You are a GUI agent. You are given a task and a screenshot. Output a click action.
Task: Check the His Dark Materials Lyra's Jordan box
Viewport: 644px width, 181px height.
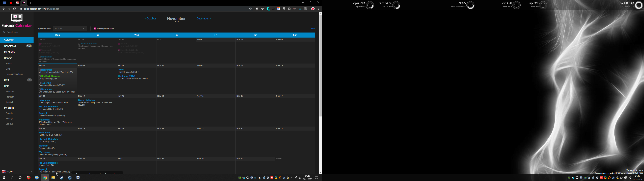click(x=40, y=76)
